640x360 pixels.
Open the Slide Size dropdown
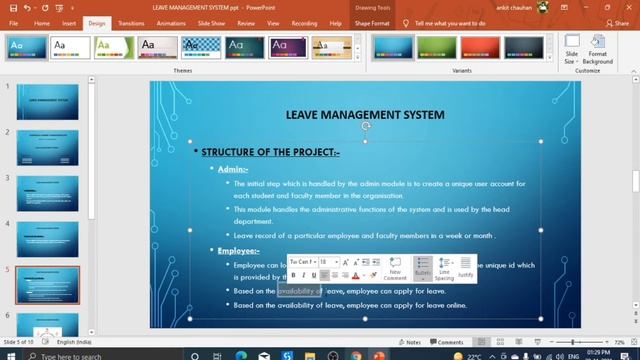click(571, 49)
